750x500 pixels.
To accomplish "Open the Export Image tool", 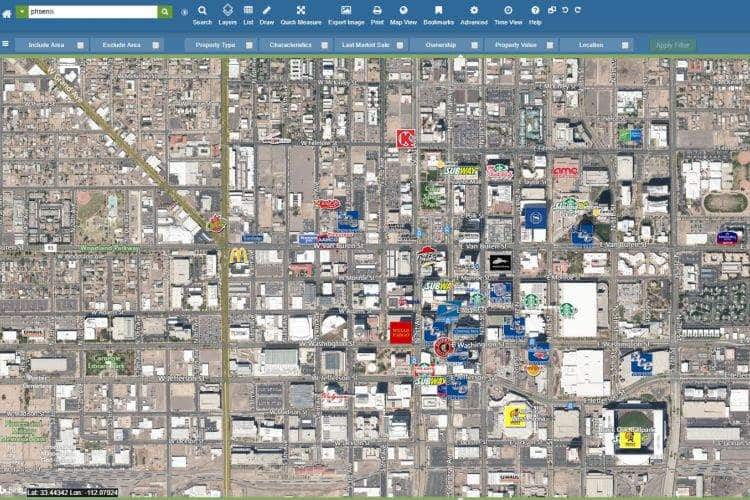I will [346, 15].
